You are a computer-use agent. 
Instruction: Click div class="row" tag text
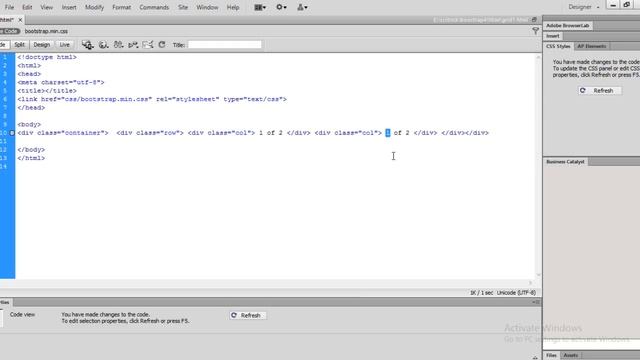(150, 133)
